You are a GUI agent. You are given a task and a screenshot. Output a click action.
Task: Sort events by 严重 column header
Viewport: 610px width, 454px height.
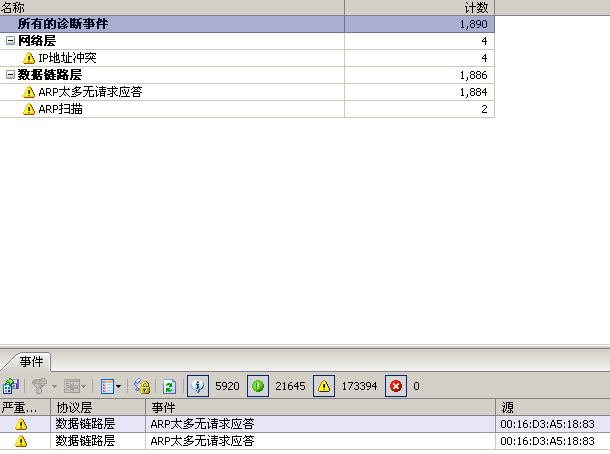pos(25,407)
